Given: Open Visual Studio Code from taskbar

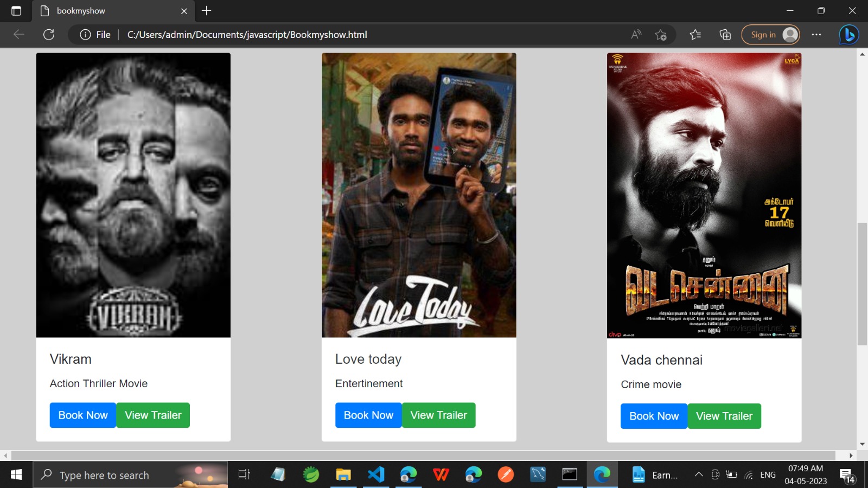Looking at the screenshot, I should tap(376, 475).
